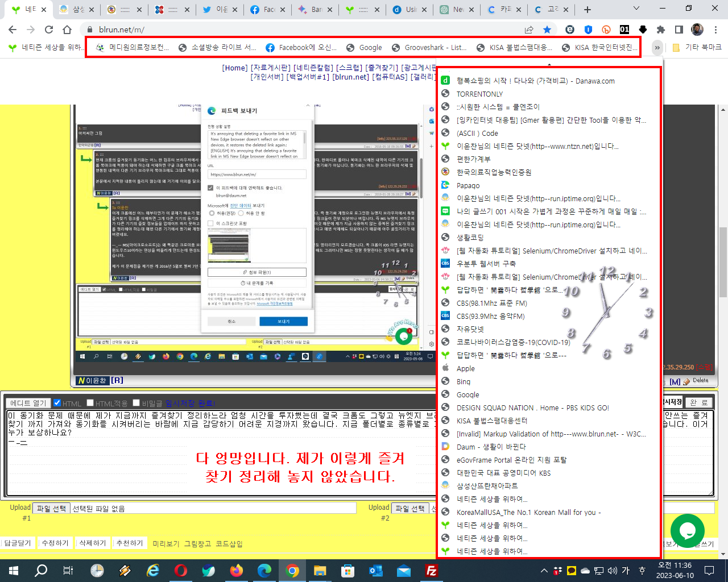
Task: Open the Chrome profile avatar
Action: tap(697, 30)
